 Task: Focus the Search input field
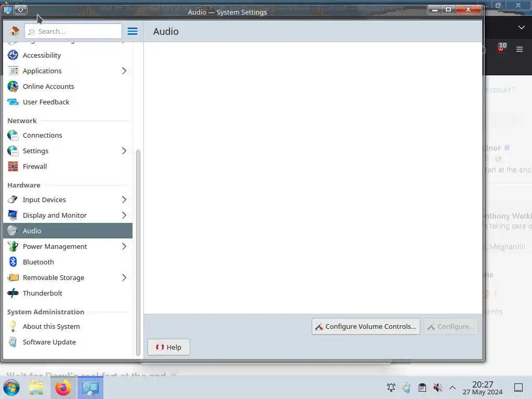point(73,31)
